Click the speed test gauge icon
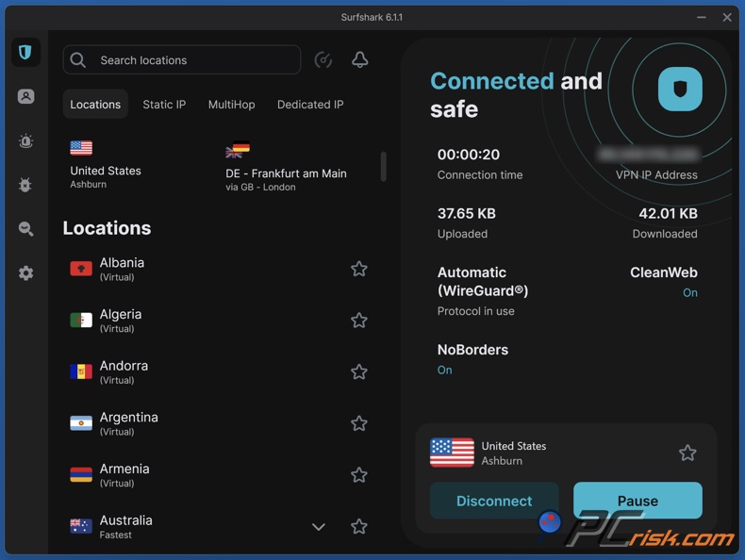 pos(323,60)
